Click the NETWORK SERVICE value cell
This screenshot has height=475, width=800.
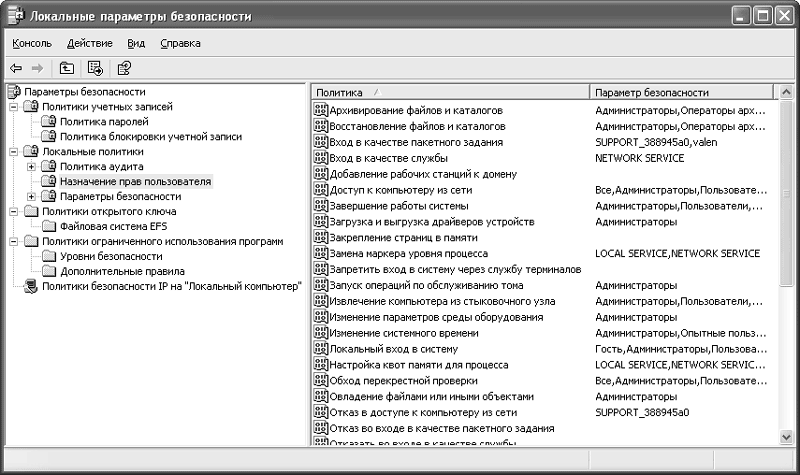639,158
